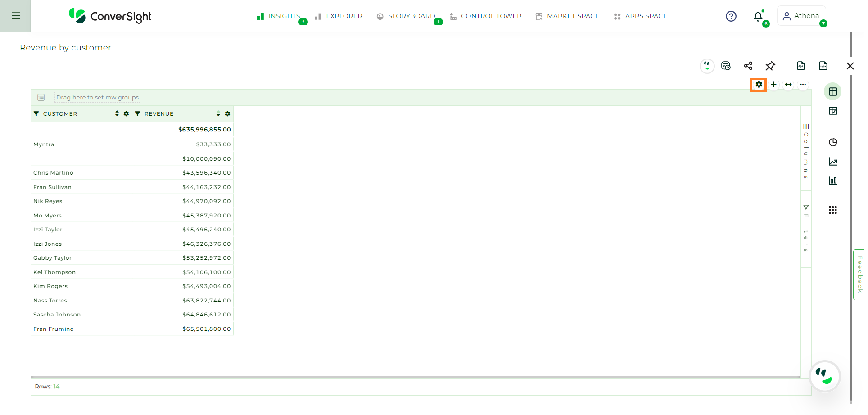The width and height of the screenshot is (868, 415).
Task: Select the Gabby Taylor cell
Action: (x=81, y=258)
